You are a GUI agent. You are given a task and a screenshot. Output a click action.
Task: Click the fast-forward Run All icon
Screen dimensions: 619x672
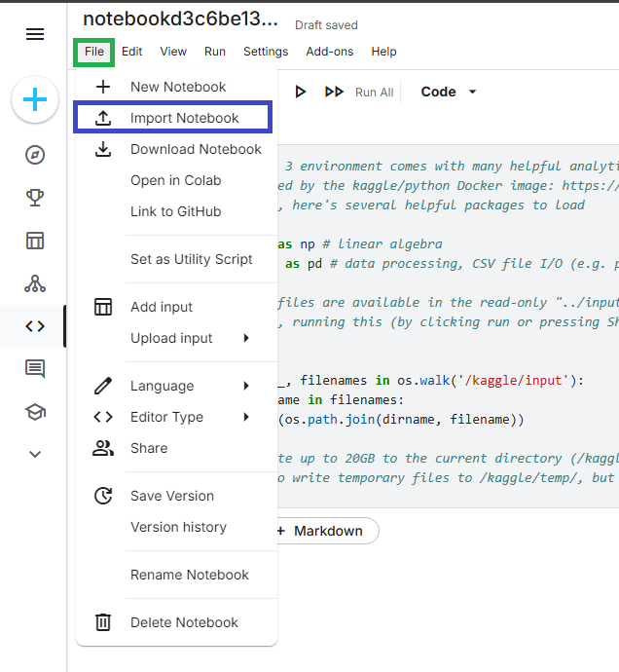pos(334,92)
